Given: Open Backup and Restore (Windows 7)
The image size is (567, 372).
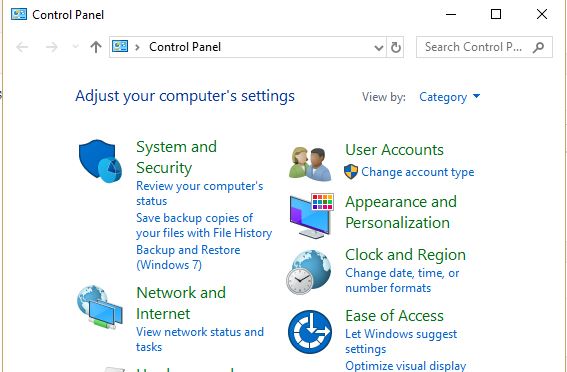Looking at the screenshot, I should [x=188, y=257].
